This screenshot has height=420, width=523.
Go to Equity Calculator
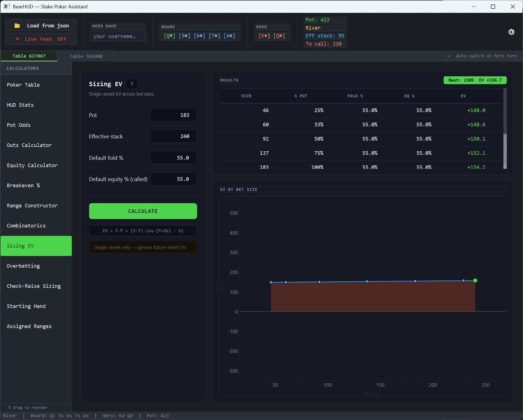click(36, 165)
